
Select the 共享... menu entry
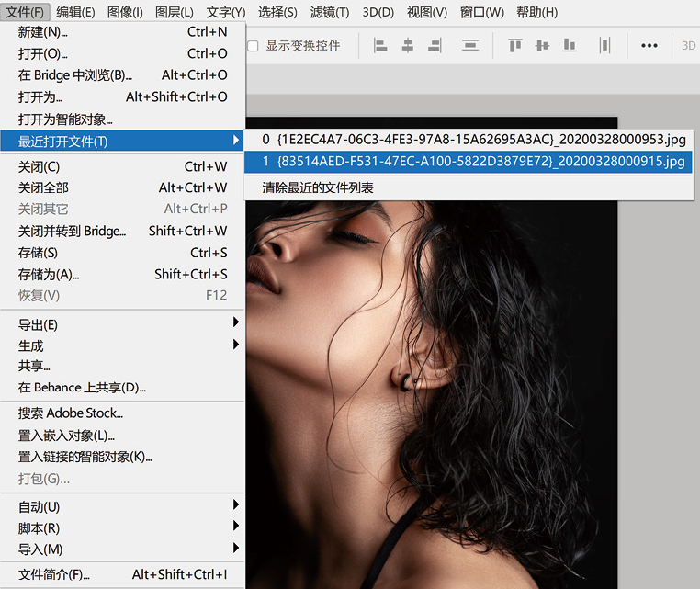click(x=122, y=366)
